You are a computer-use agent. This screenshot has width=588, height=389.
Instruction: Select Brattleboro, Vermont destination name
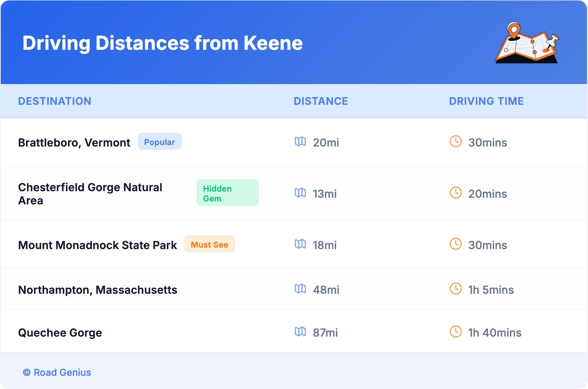tap(74, 142)
